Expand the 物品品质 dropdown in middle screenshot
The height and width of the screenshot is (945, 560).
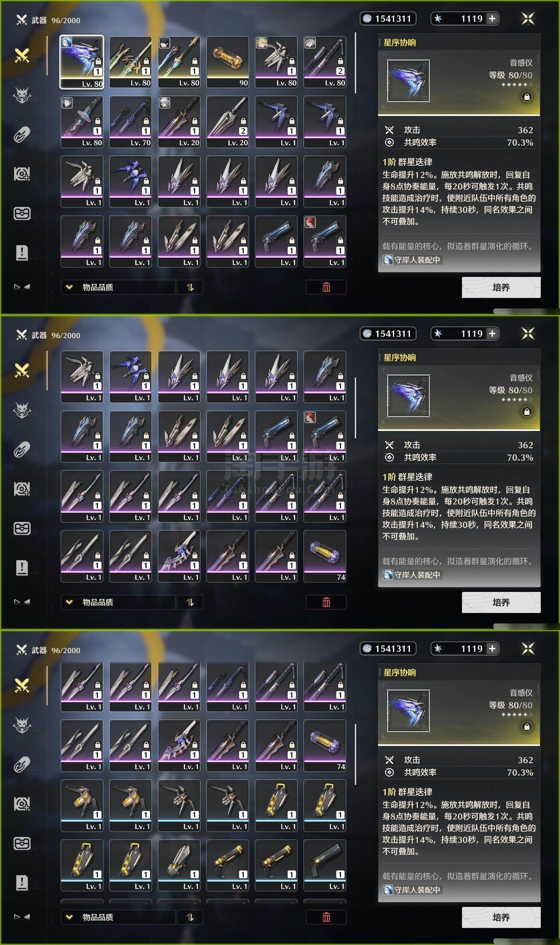pyautogui.click(x=118, y=602)
